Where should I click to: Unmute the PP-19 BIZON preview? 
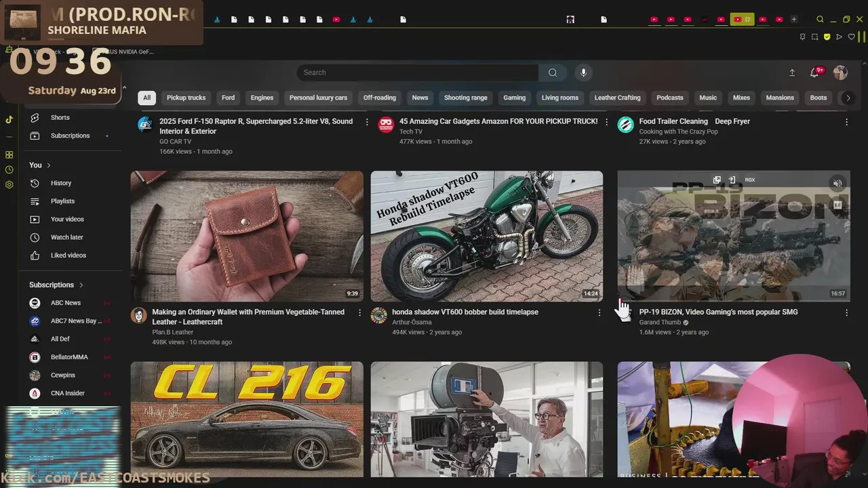point(837,183)
